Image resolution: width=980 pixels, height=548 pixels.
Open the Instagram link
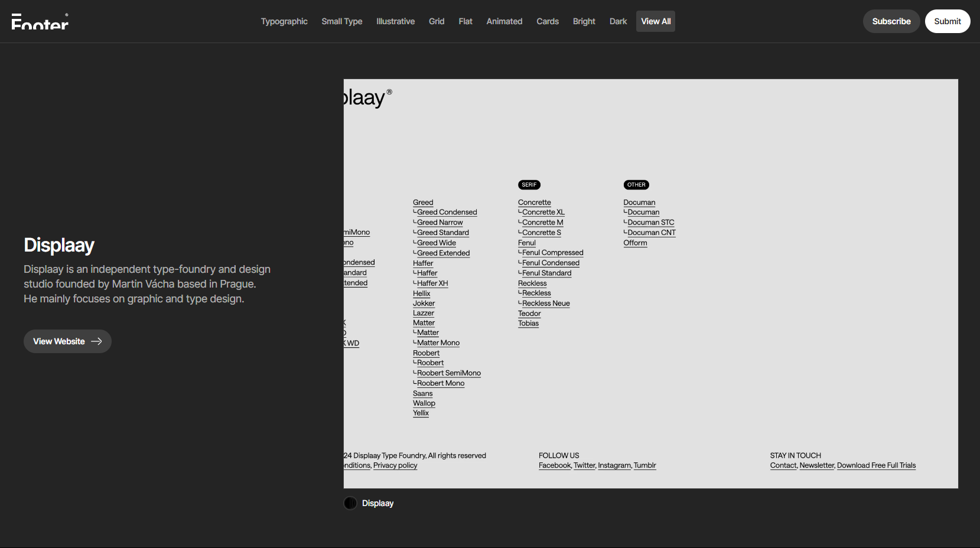pyautogui.click(x=614, y=465)
